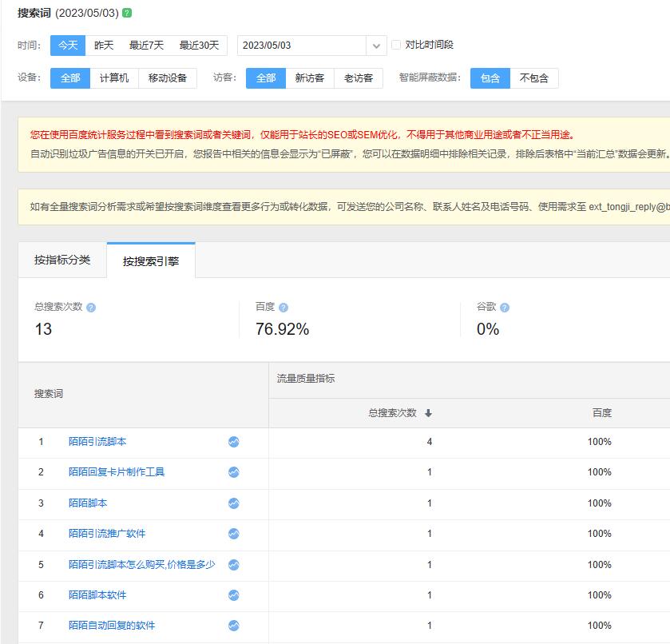Screen dimensions: 670x644
Task: Sort by the 总搜索次数 down arrow
Action: 428,413
